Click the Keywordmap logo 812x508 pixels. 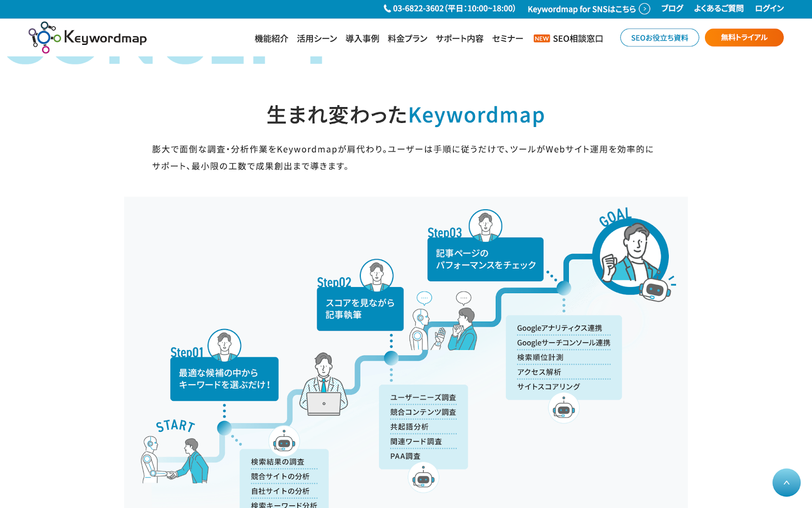click(87, 38)
